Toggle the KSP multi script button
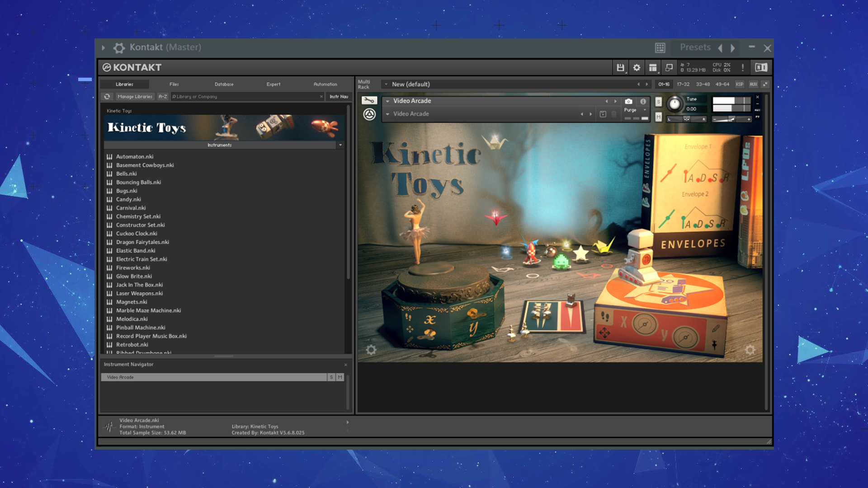This screenshot has width=868, height=488. (x=740, y=84)
